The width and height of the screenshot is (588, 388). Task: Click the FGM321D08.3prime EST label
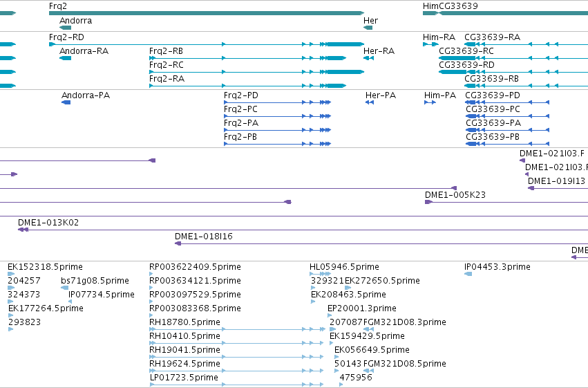coord(405,322)
